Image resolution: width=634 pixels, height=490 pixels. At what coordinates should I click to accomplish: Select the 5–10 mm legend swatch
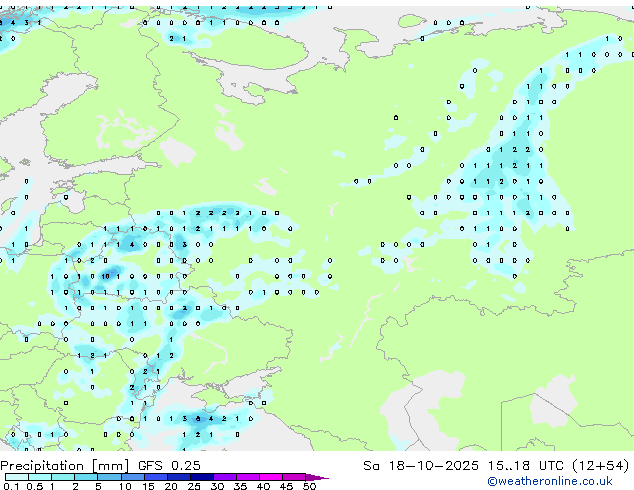109,477
